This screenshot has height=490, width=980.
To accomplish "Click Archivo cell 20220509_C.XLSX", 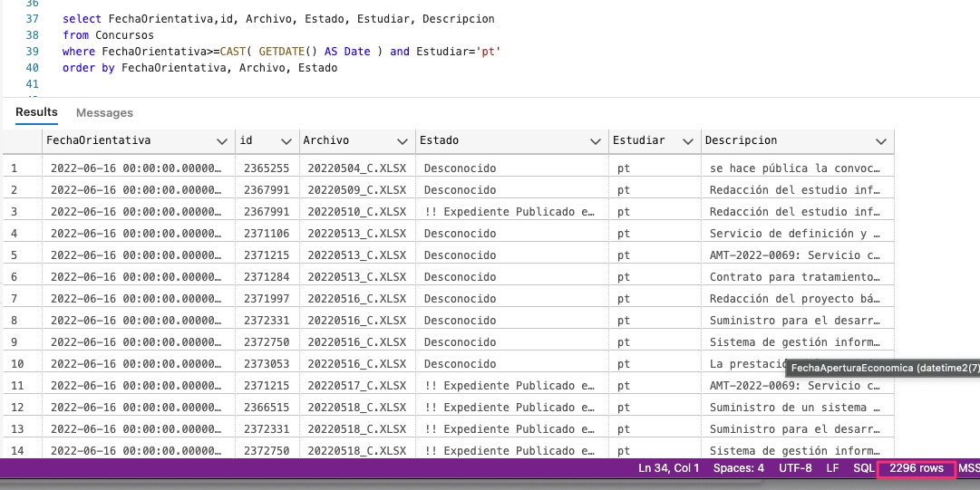I will (357, 190).
